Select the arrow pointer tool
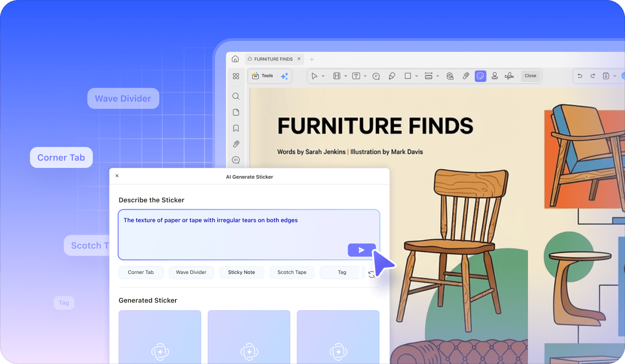Viewport: 625px width, 364px height. 314,76
